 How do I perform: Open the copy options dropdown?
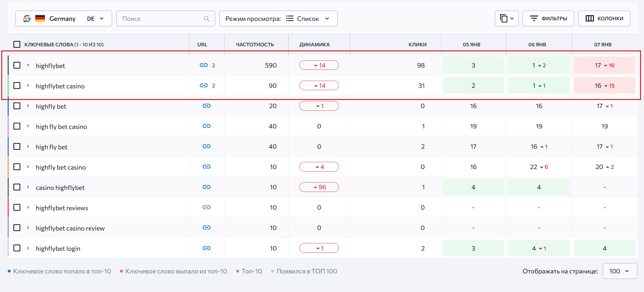coord(507,19)
